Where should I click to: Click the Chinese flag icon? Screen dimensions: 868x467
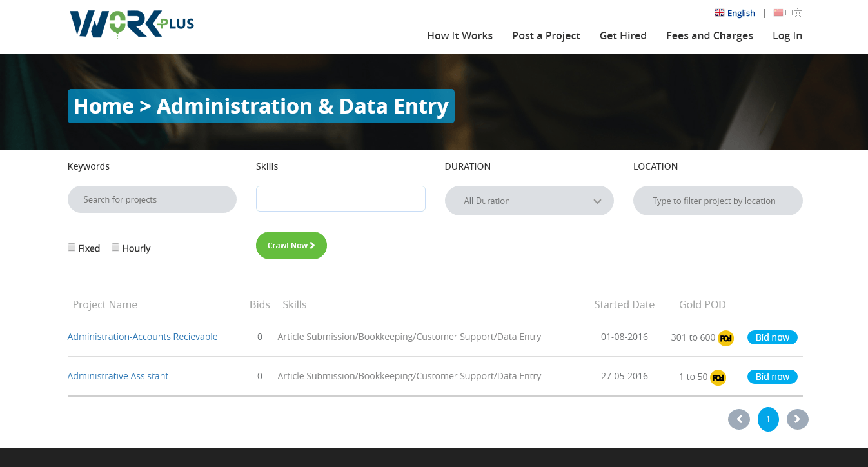[778, 13]
